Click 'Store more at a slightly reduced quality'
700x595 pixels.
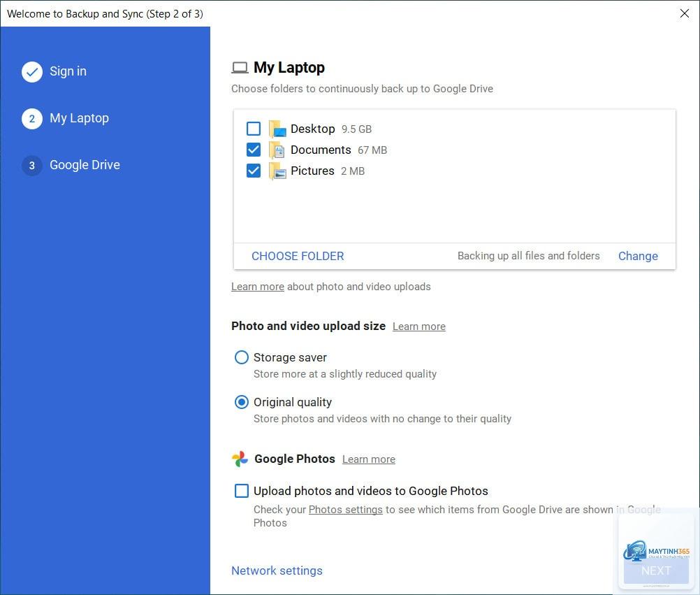pos(345,374)
